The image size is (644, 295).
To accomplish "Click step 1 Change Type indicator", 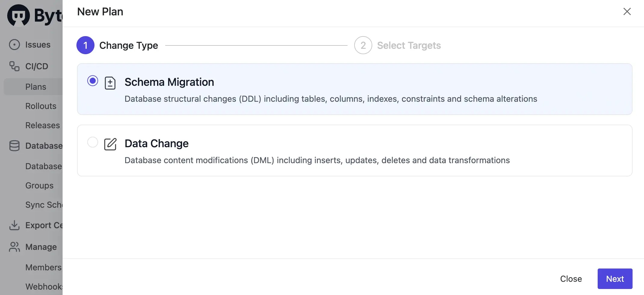I will pos(85,45).
